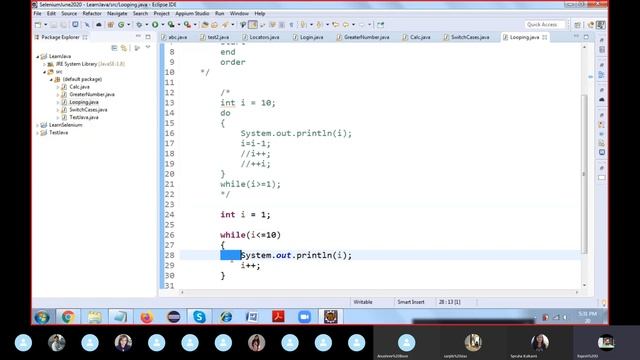Switch to the abc.java editor tab
This screenshot has width=640, height=360.
(178, 37)
